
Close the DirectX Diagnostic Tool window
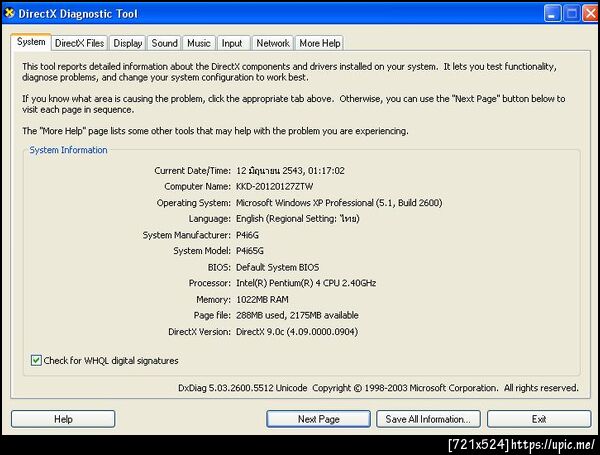(x=590, y=14)
